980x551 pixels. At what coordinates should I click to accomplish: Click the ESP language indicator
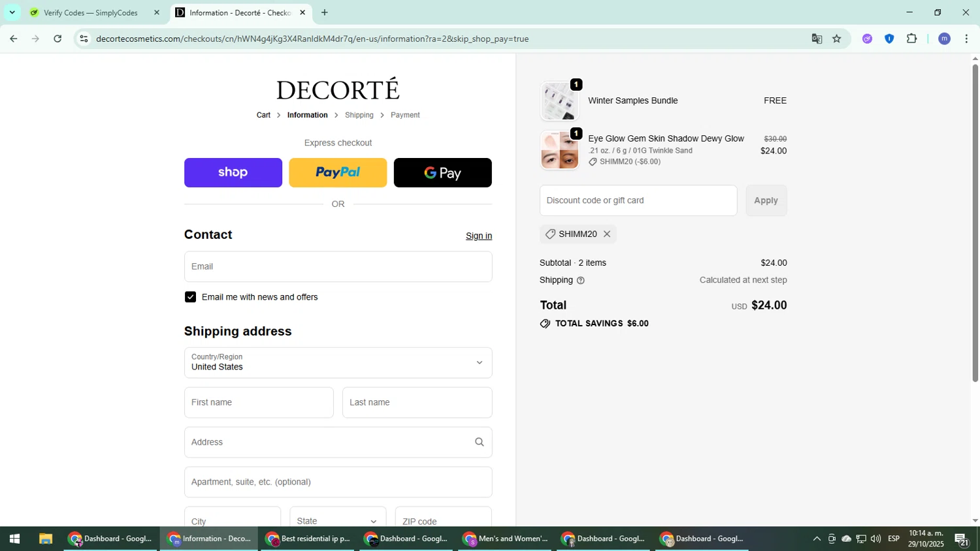894,539
